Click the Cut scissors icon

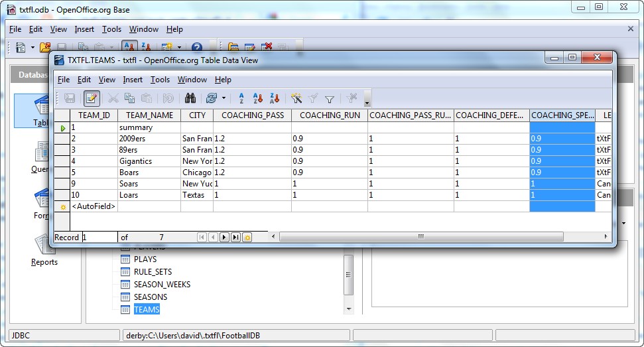point(113,98)
